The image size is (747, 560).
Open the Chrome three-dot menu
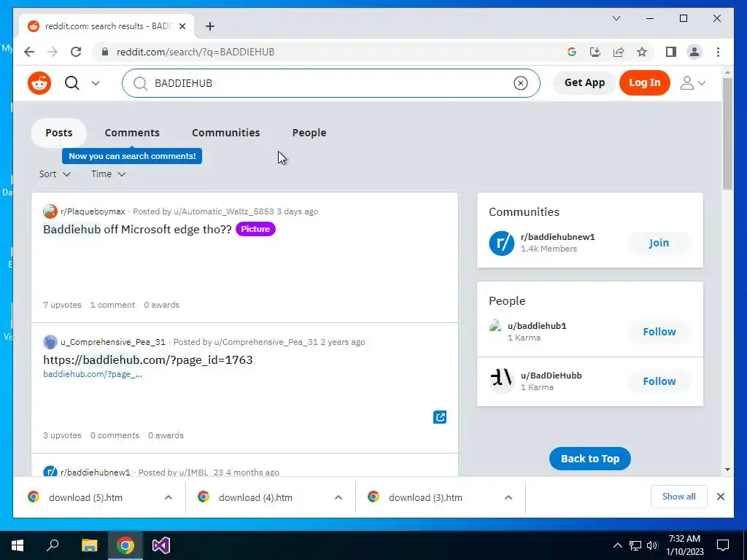pyautogui.click(x=718, y=52)
